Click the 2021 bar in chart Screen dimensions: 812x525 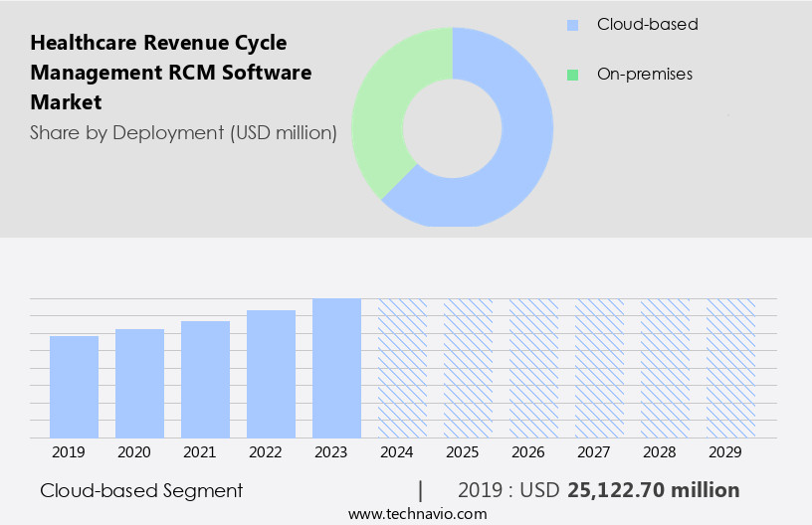[x=205, y=379]
